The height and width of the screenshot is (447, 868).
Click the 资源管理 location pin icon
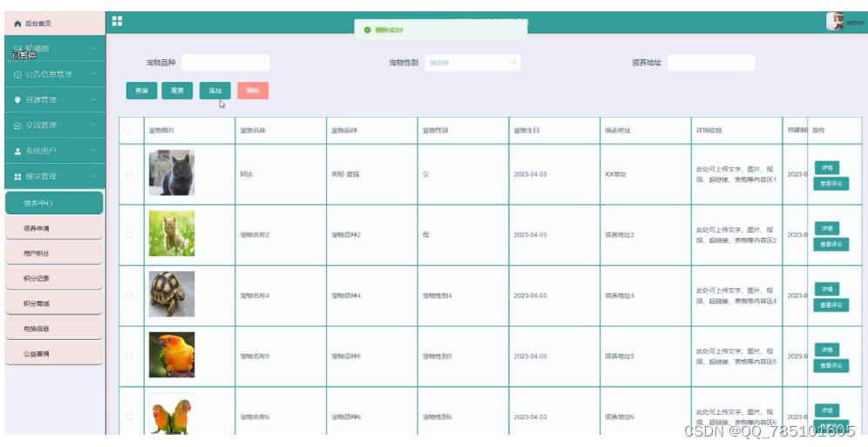click(17, 100)
